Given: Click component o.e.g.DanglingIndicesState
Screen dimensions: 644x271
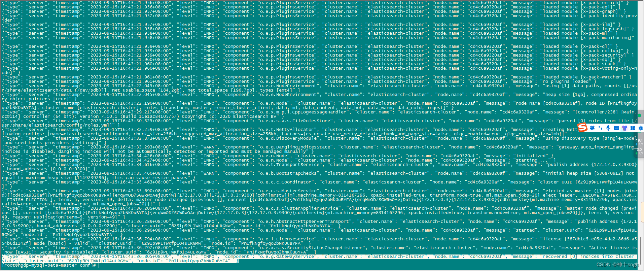Looking at the screenshot, I should (x=296, y=147).
